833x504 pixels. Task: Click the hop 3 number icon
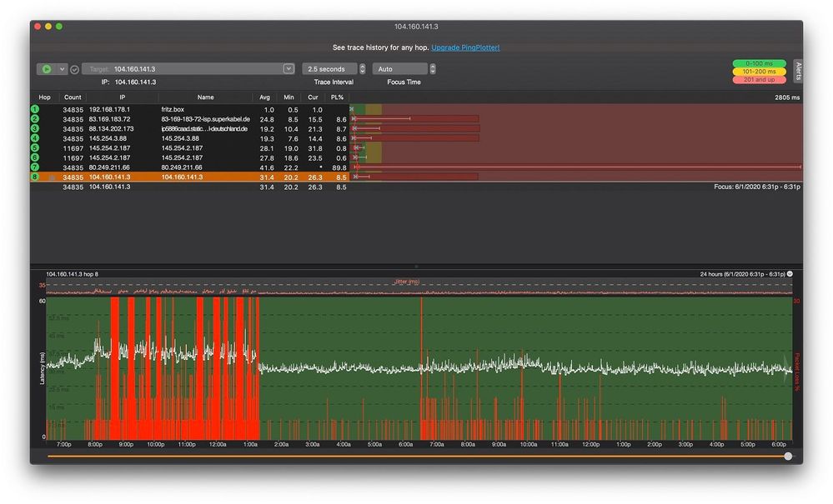35,129
